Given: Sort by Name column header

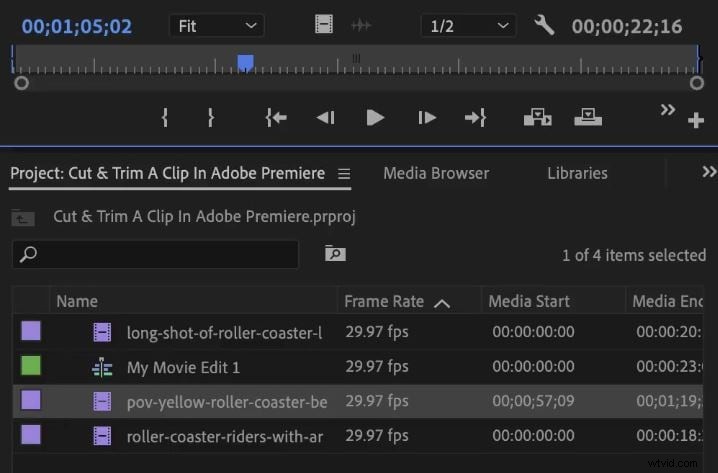Looking at the screenshot, I should [x=77, y=301].
